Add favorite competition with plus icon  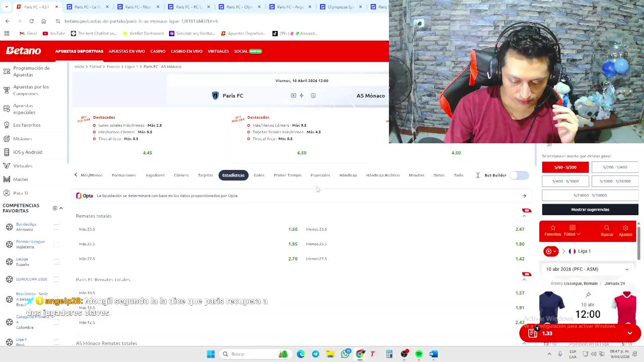(x=55, y=208)
